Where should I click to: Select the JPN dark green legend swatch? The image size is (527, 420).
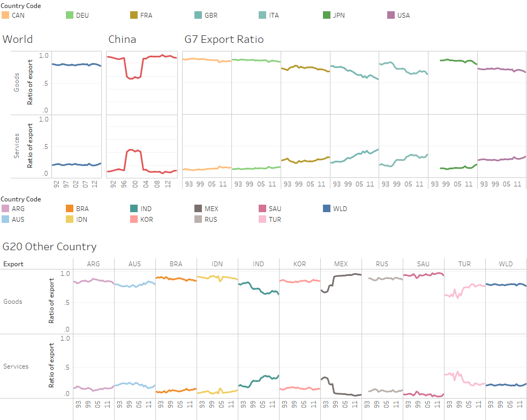click(x=327, y=15)
